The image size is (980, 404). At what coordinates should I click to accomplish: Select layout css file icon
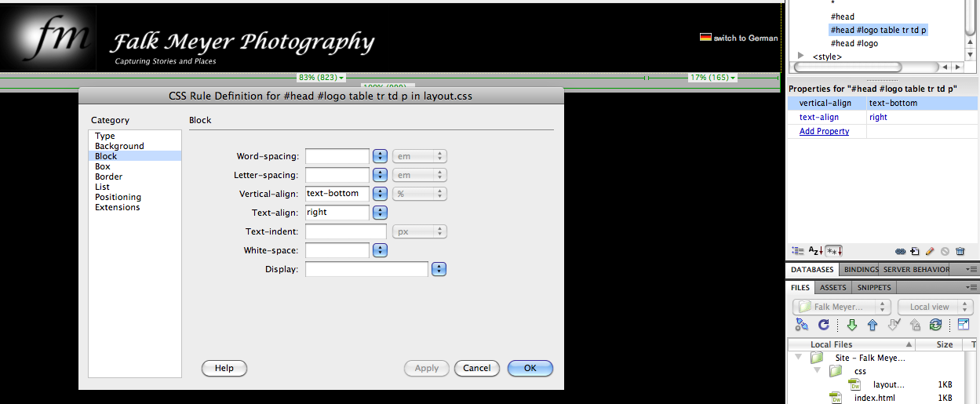[x=855, y=384]
